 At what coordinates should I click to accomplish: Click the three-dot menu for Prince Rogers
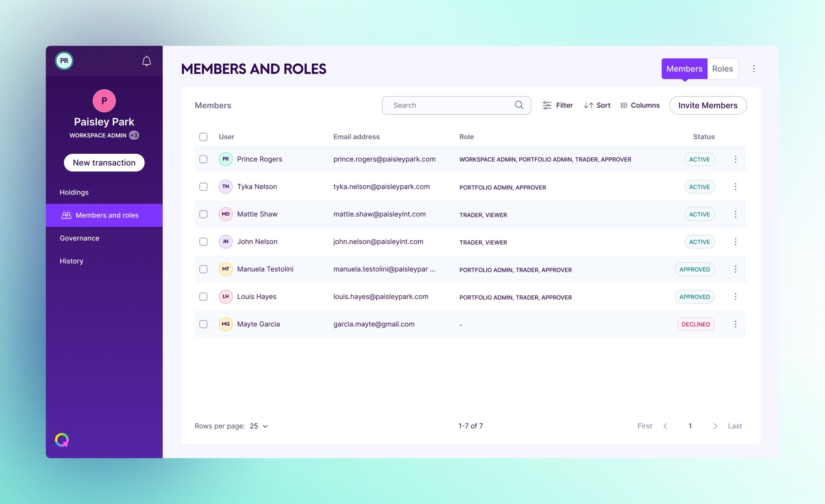735,159
